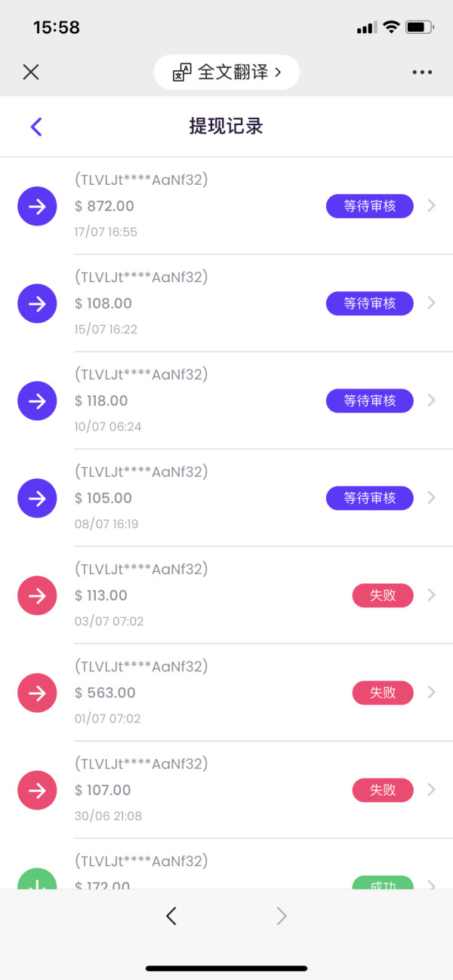Image resolution: width=453 pixels, height=980 pixels.
Task: Expand the $105.00 record via chevron
Action: (431, 497)
